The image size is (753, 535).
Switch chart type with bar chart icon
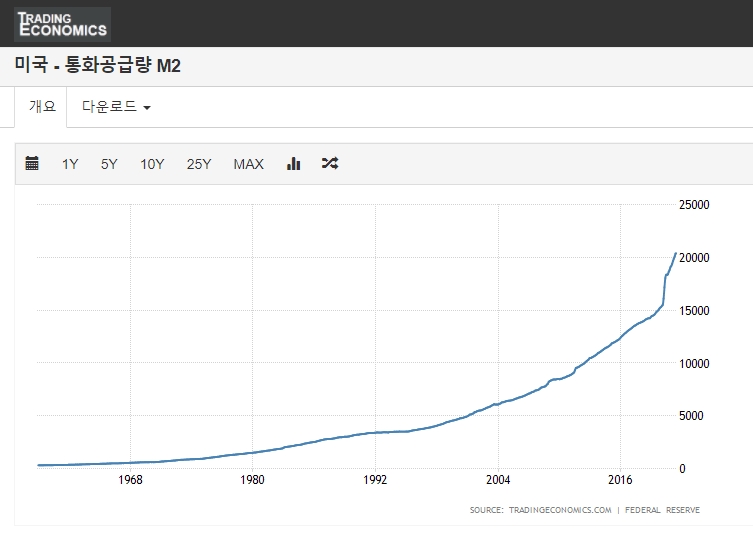point(293,163)
